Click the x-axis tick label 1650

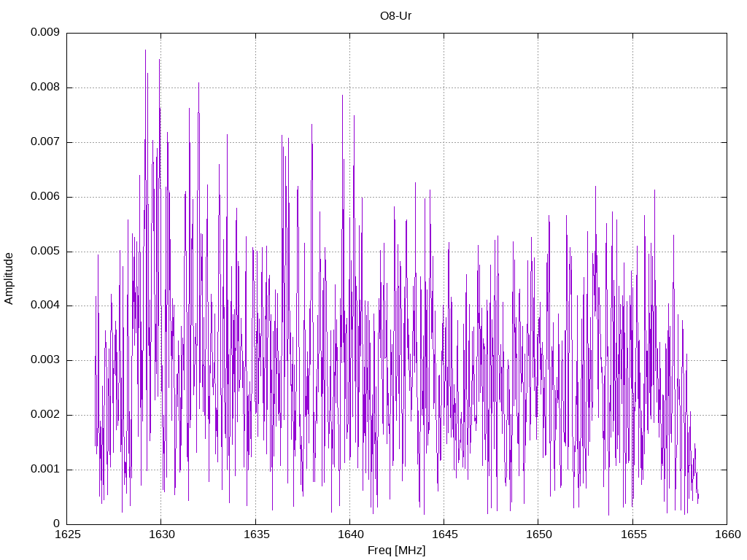[x=539, y=534]
